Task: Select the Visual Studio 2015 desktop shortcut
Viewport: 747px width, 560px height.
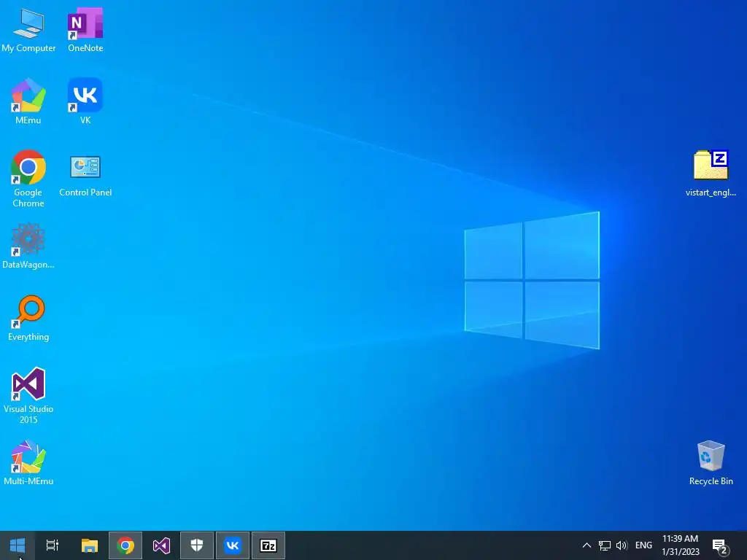Action: pyautogui.click(x=28, y=396)
